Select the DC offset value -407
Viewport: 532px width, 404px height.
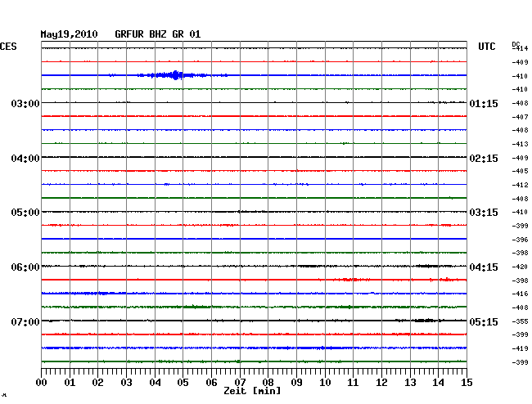click(x=520, y=117)
